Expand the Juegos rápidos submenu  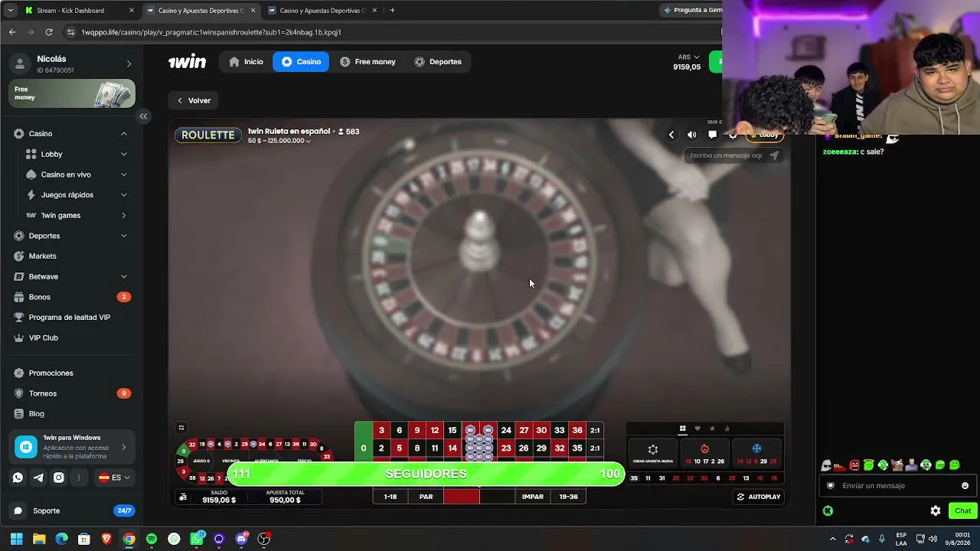click(x=124, y=195)
